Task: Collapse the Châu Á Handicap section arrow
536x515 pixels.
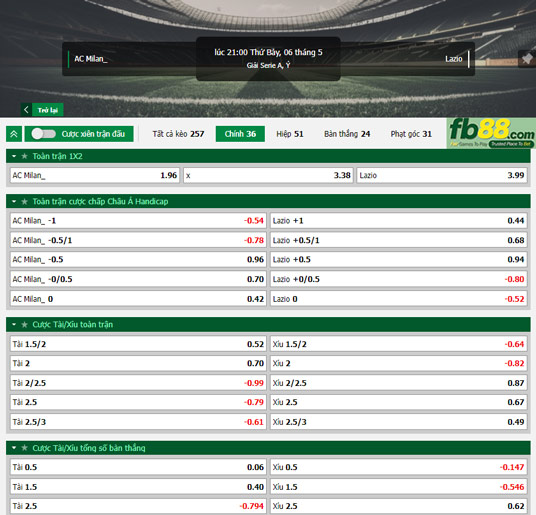Action: 14,202
